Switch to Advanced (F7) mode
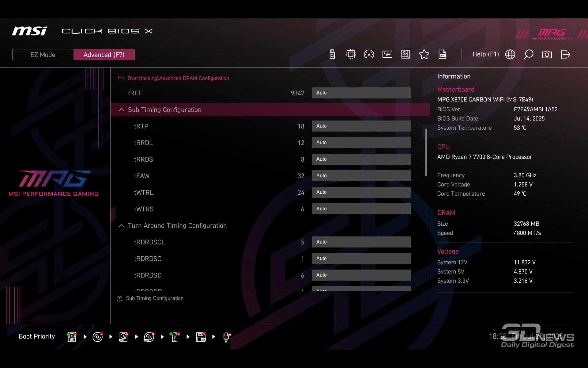 coord(104,55)
